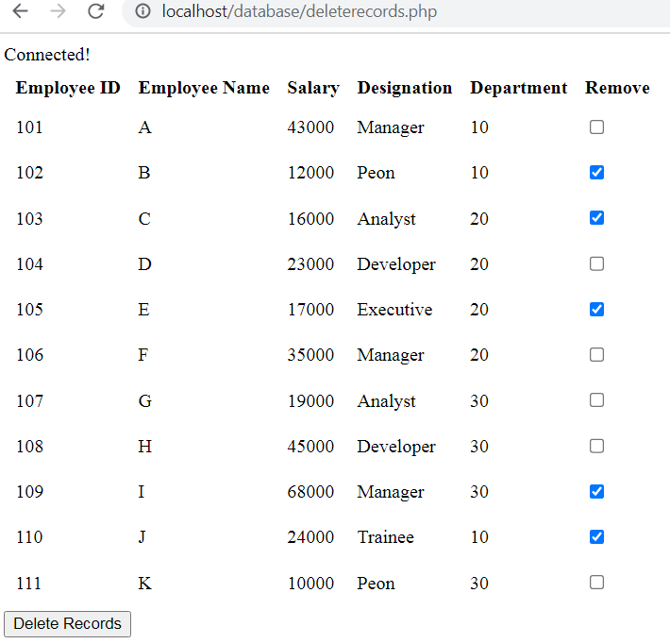Check the Remove box for employee 107

click(x=596, y=400)
